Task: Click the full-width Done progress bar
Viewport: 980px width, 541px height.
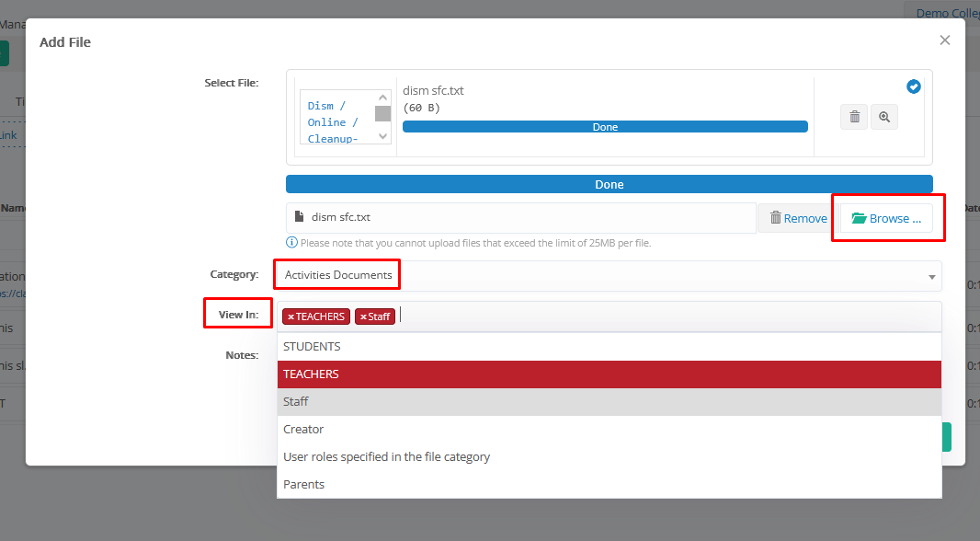Action: click(x=609, y=184)
